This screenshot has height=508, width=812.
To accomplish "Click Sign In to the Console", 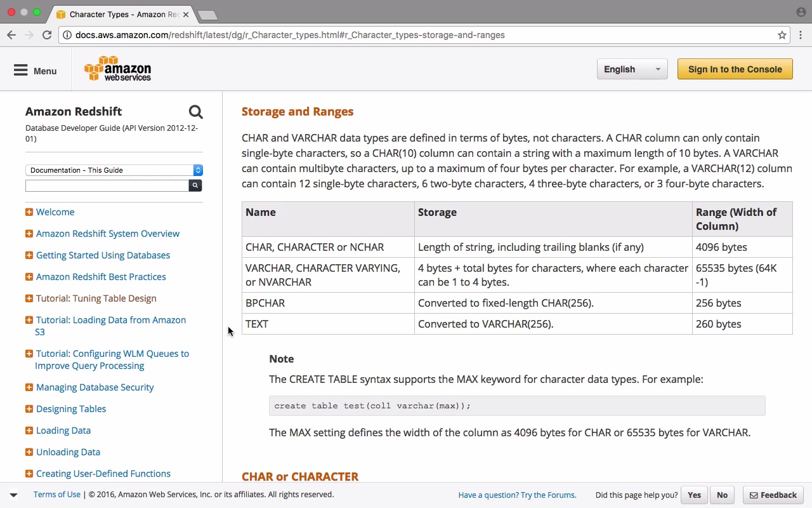I will [x=735, y=69].
